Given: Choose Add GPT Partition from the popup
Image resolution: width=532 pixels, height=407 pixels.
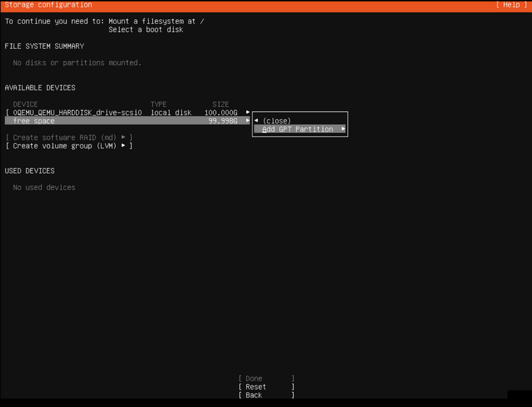Looking at the screenshot, I should (x=298, y=129).
